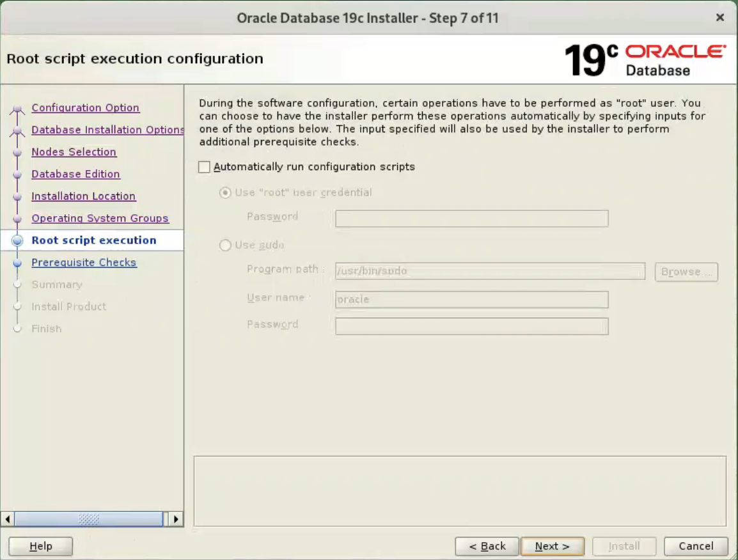
Task: Click the Install Product step label
Action: pos(68,307)
